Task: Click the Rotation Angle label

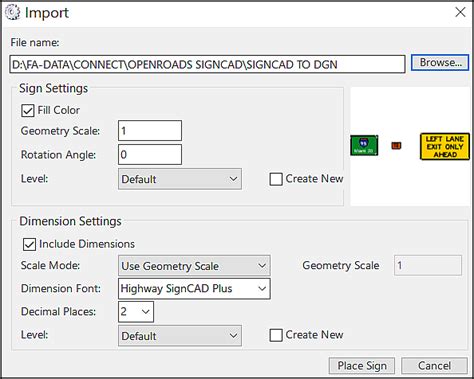Action: (x=58, y=155)
